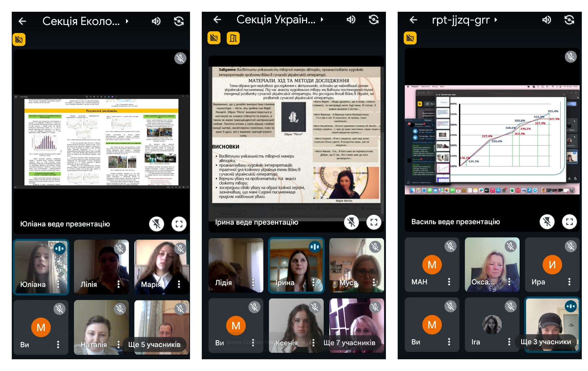Select Окса... video tile
This screenshot has height=371, width=588.
pyautogui.click(x=492, y=264)
